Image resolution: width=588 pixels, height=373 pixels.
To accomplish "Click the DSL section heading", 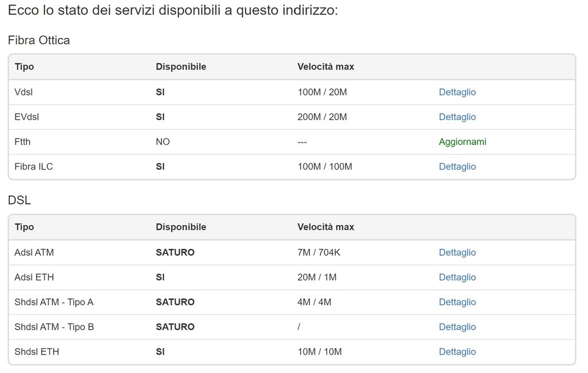I will click(x=20, y=200).
